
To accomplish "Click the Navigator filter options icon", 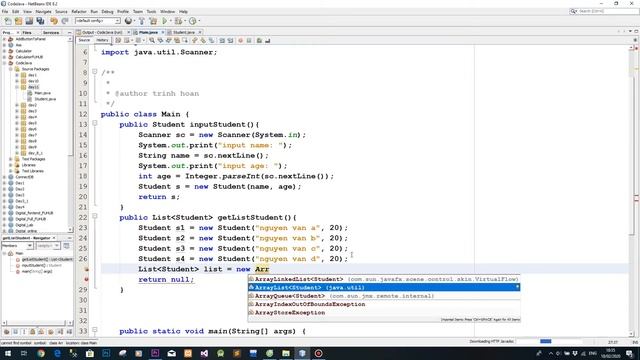I will point(67,246).
